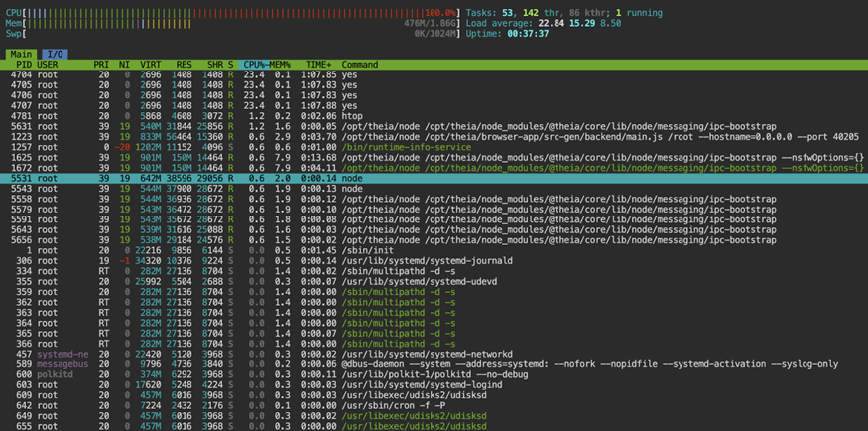
Task: Select the /sbin/init process row
Action: point(434,250)
